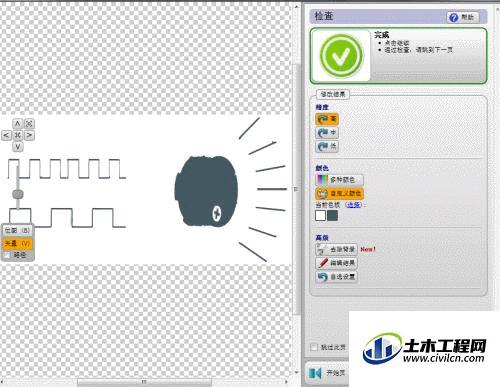500x387 pixels.
Task: Click the reset settings button with undo arrow
Action: coord(336,277)
